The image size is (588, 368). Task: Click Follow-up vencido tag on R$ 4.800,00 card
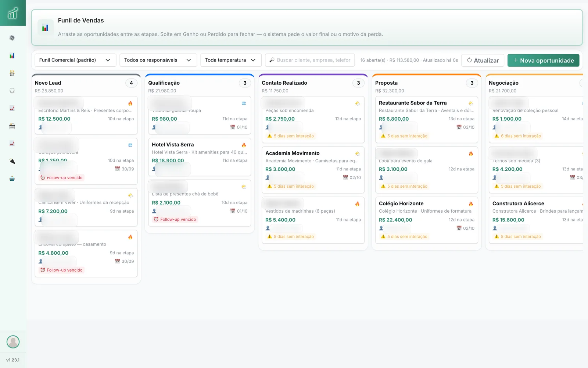pyautogui.click(x=61, y=270)
